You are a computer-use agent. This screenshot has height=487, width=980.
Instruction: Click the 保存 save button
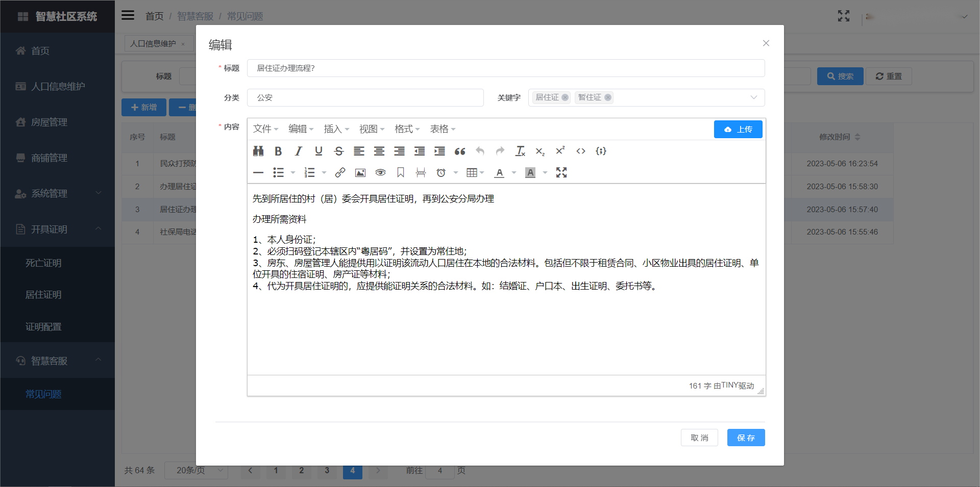pyautogui.click(x=746, y=438)
